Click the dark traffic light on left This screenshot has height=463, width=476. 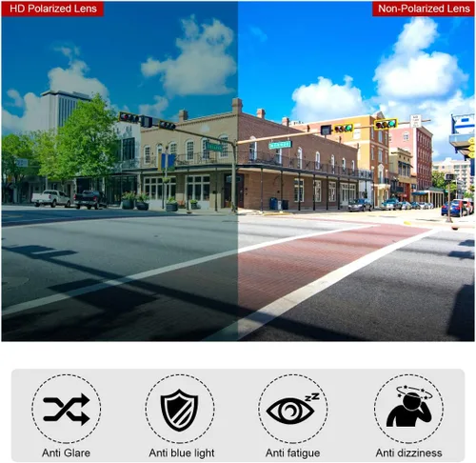(129, 117)
